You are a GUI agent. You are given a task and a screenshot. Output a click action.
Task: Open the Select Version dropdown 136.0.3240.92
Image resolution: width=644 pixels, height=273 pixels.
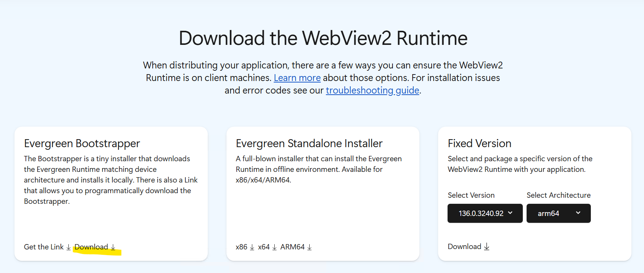tap(485, 213)
